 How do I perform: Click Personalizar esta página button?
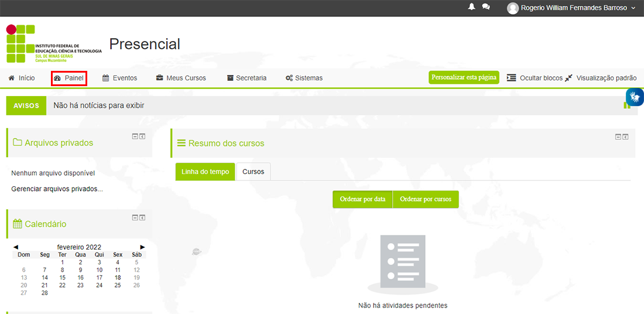click(x=464, y=77)
